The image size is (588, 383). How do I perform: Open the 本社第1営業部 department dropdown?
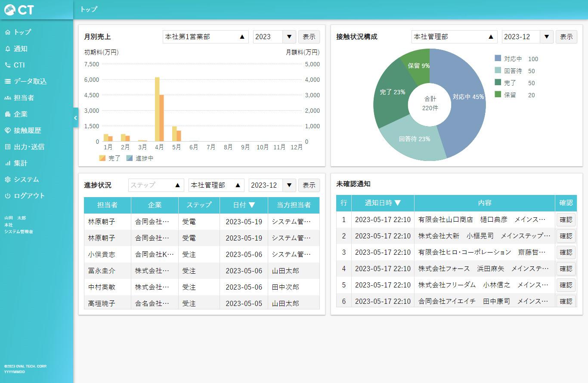coord(205,37)
